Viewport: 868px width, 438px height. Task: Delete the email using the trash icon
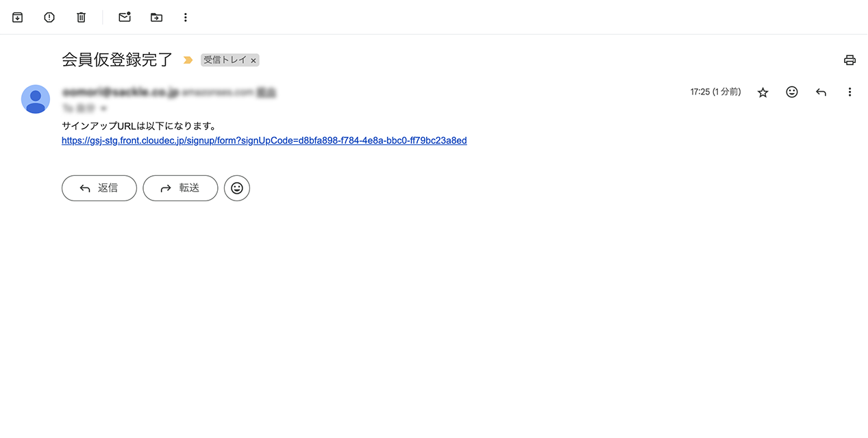pyautogui.click(x=81, y=17)
